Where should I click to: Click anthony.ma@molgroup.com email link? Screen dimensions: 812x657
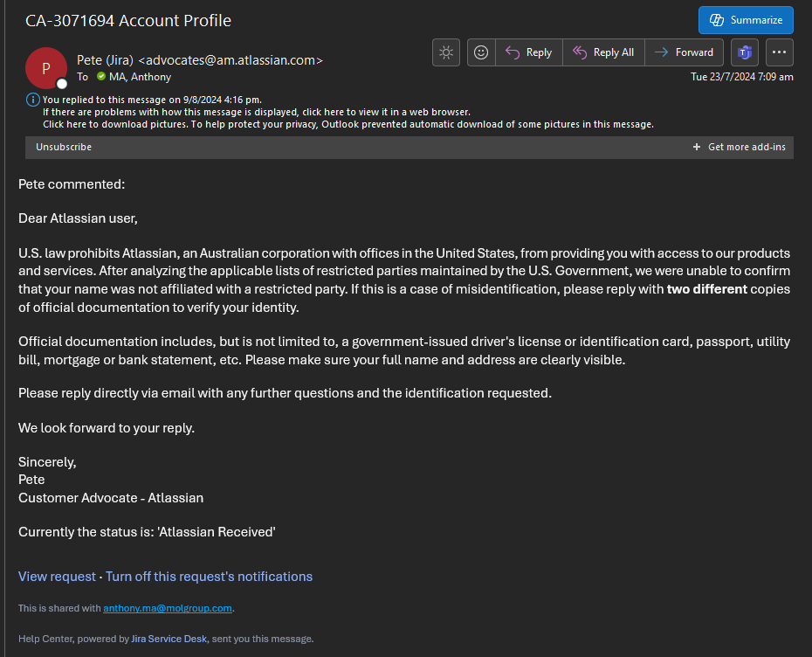click(x=168, y=608)
